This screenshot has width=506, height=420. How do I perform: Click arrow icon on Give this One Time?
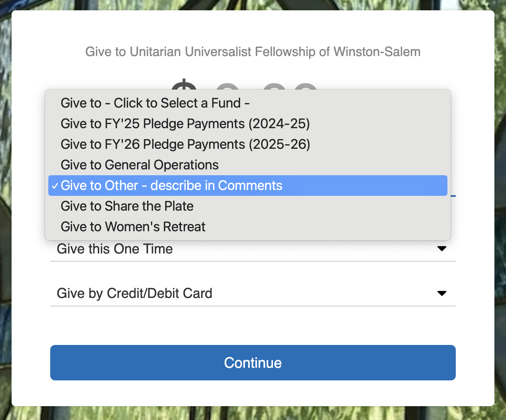[442, 249]
